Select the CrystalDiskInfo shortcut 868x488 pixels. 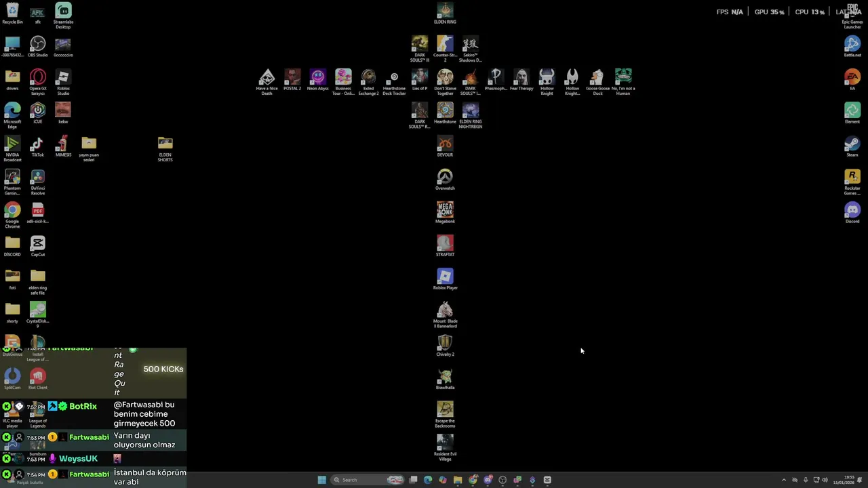[x=37, y=314]
